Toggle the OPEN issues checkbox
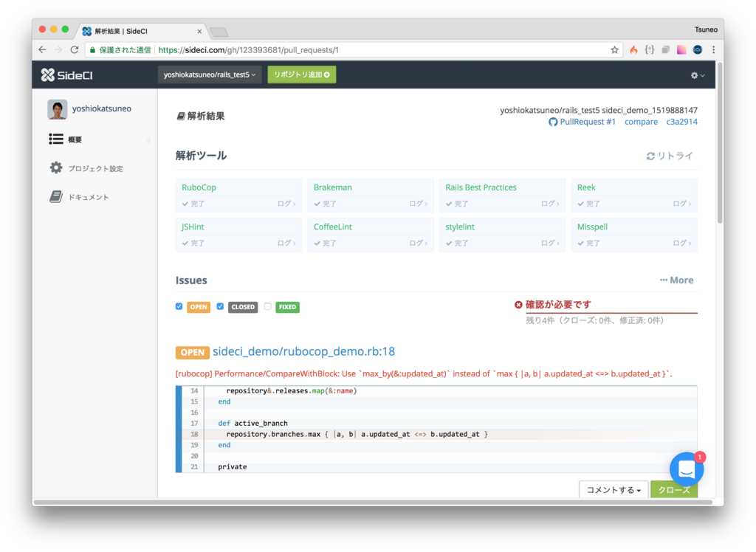Viewport: 756px width, 552px height. [x=179, y=306]
